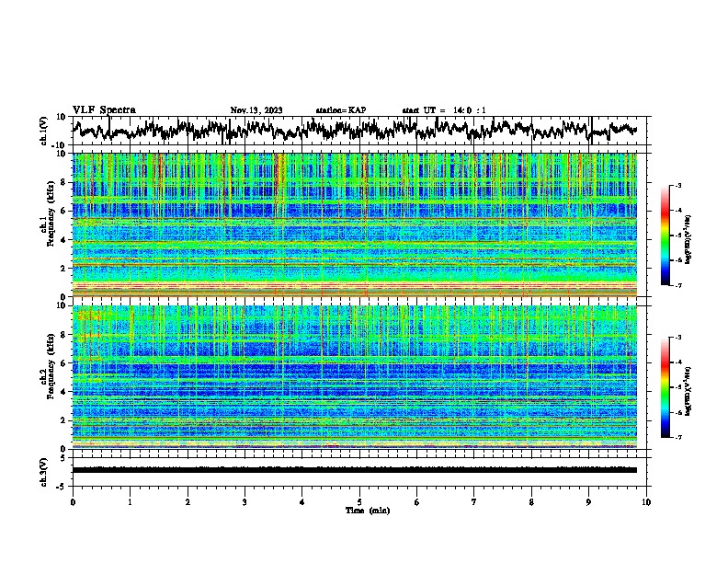Screen dimensions: 728x563
Task: Click the ch.2 "Frequency (kHz)" axis label
Action: click(50, 366)
